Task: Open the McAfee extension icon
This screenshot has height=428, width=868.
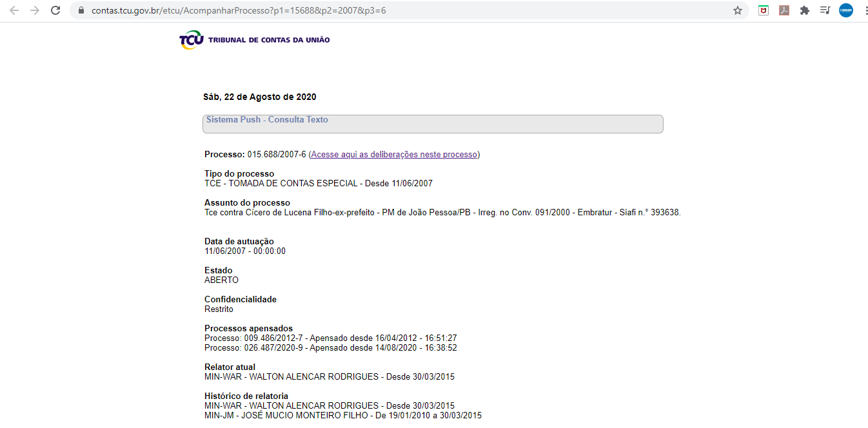Action: point(764,10)
